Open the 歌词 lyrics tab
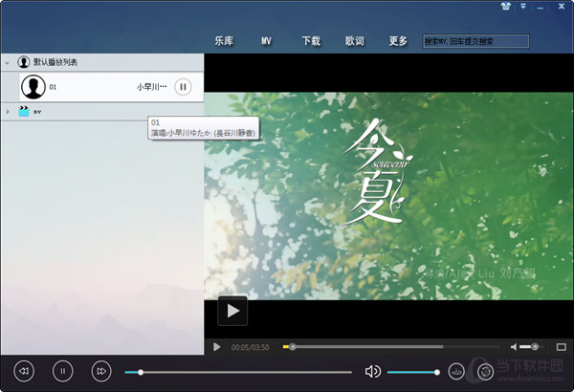The image size is (574, 392). click(x=354, y=40)
